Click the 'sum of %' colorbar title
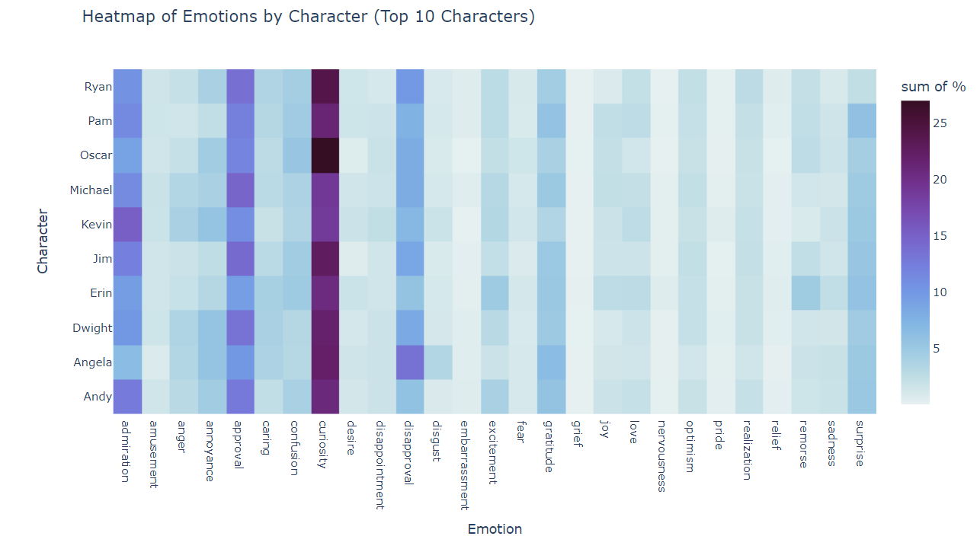 point(933,87)
